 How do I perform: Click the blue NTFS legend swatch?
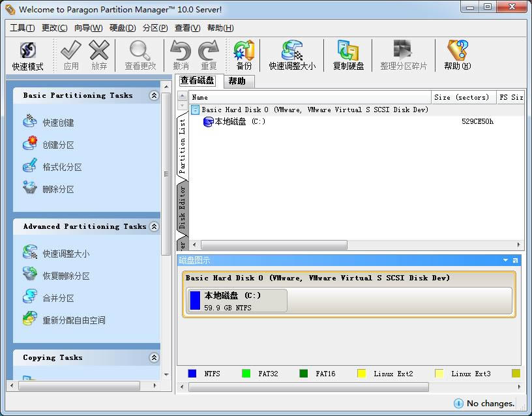tap(192, 374)
